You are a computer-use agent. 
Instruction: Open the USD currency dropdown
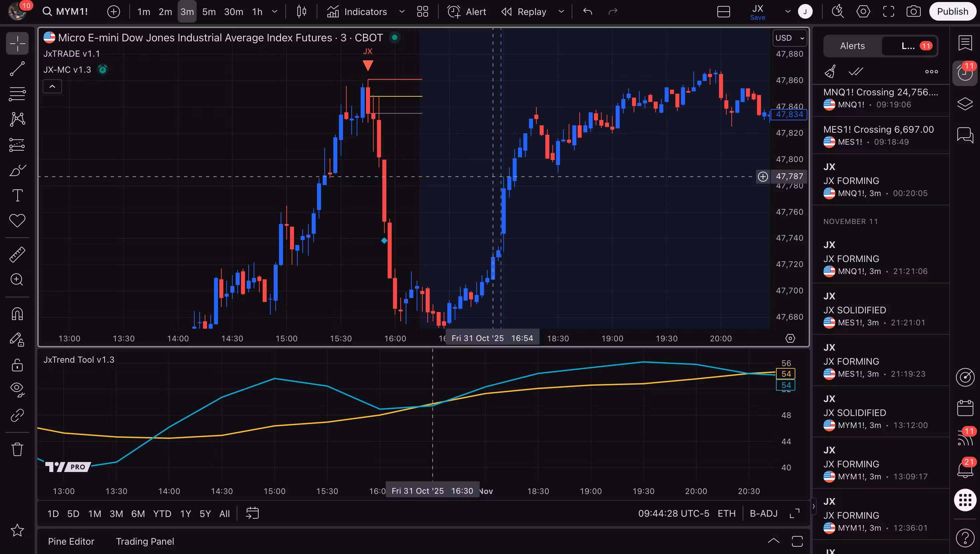tap(790, 38)
